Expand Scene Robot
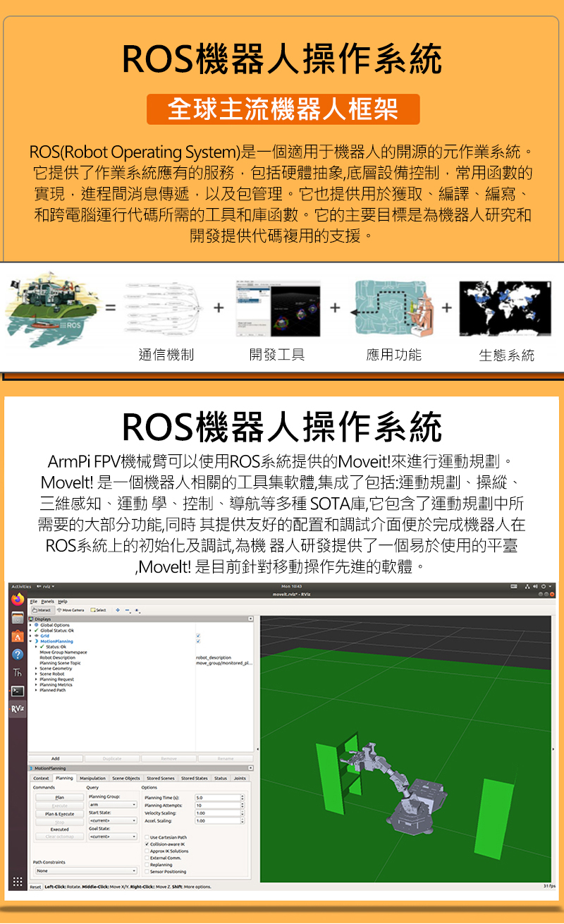The image size is (564, 924). click(x=37, y=674)
